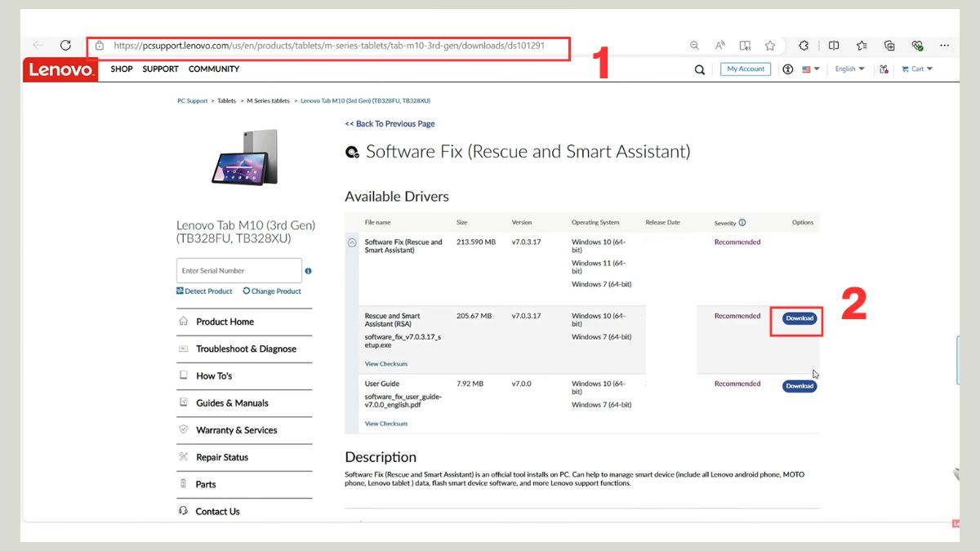Open the SUPPORT menu in header

160,69
